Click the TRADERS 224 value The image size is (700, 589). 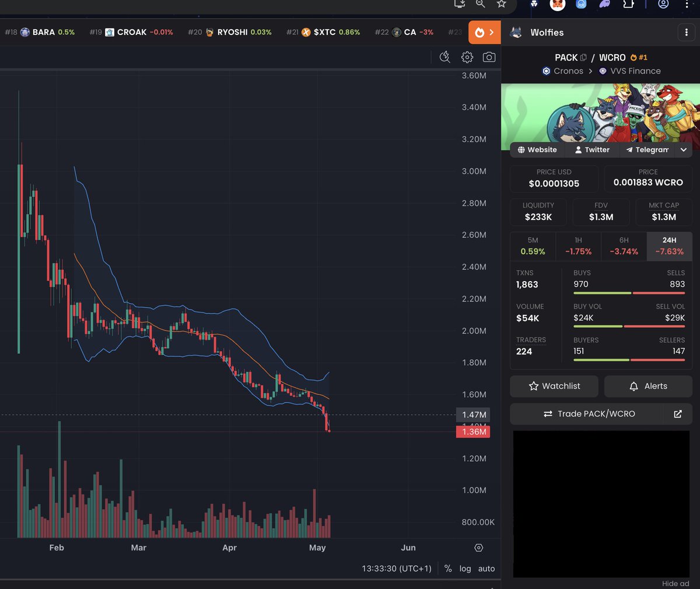pyautogui.click(x=524, y=352)
